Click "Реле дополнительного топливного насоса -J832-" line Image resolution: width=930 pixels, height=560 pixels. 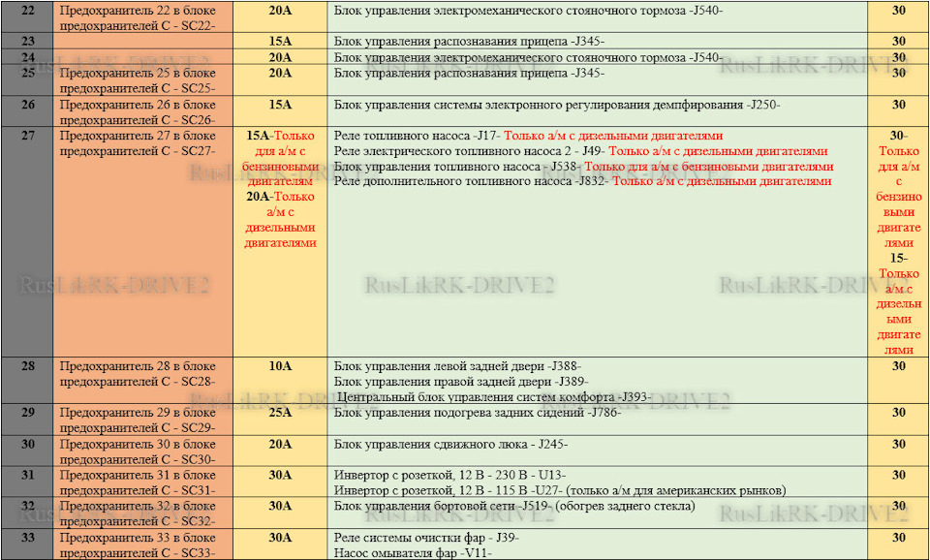[472, 181]
